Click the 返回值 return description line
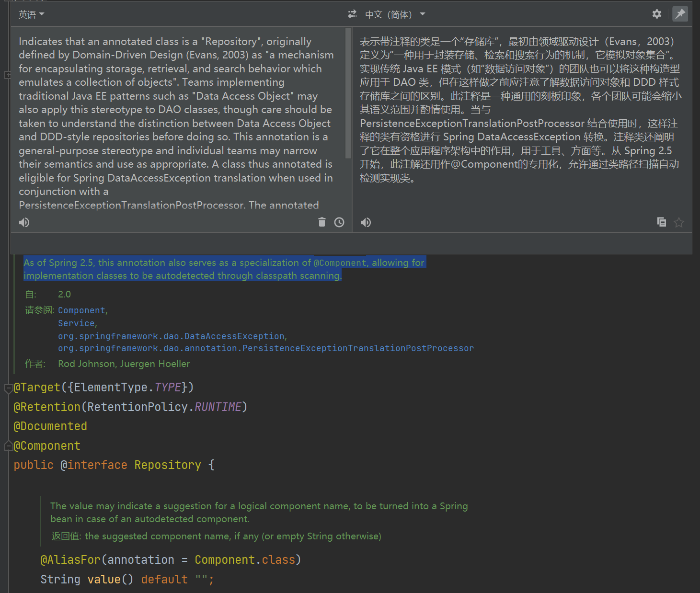 click(x=217, y=536)
